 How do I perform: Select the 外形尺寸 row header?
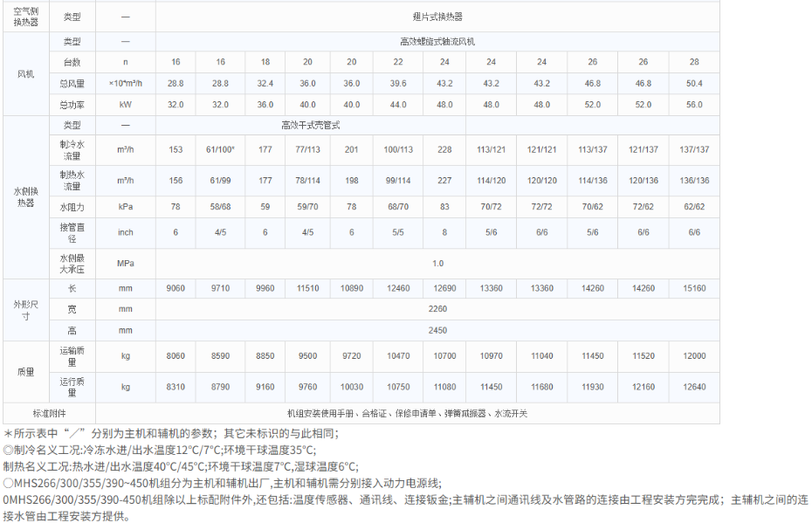tap(24, 308)
